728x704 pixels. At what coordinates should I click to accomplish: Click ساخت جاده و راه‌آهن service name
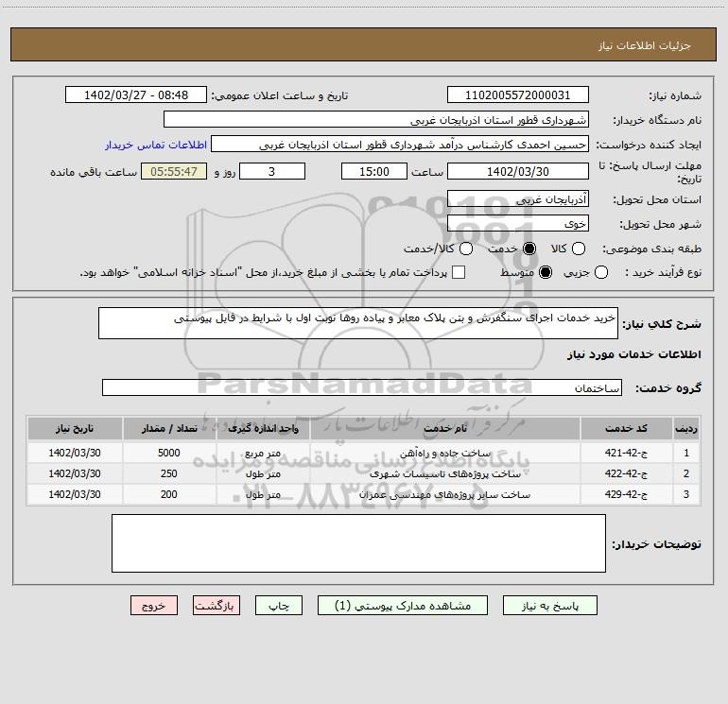[x=444, y=453]
